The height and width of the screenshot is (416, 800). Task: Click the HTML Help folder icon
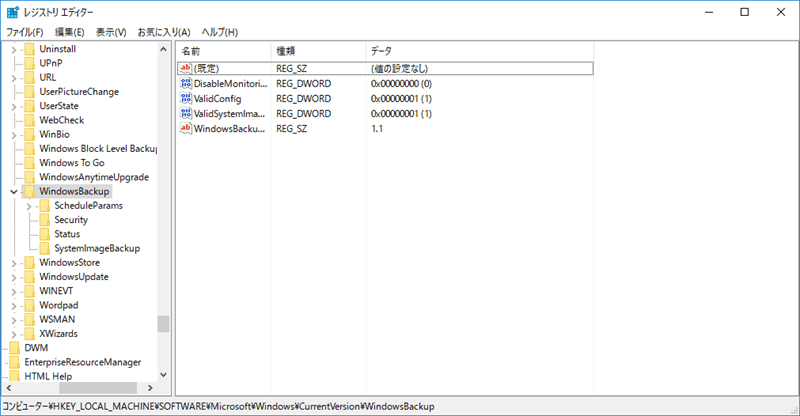coord(15,377)
